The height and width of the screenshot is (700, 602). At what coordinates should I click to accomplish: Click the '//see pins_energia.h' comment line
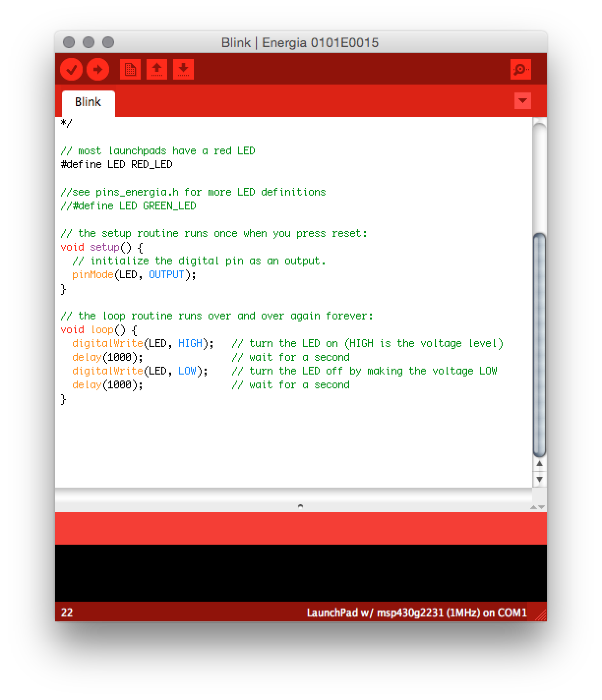pyautogui.click(x=193, y=192)
